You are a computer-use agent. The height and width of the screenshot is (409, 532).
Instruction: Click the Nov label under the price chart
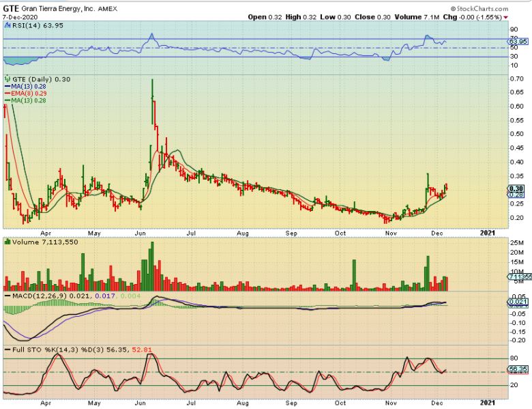coord(391,234)
